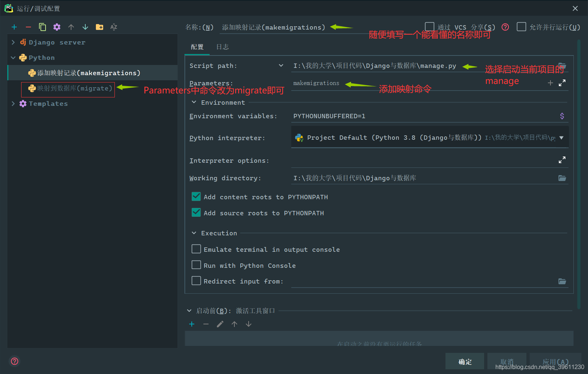This screenshot has width=588, height=374.
Task: Click the 确定 button
Action: point(465,362)
